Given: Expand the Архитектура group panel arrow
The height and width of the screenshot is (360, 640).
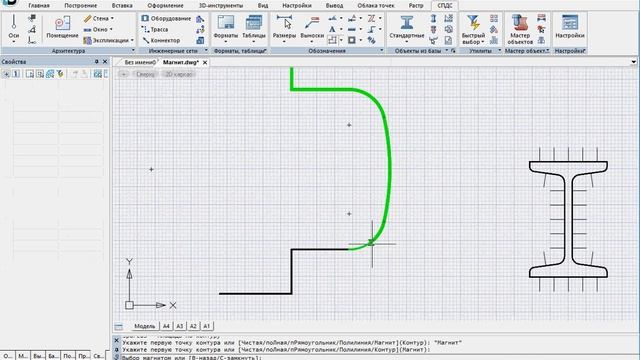Looking at the screenshot, I should (x=133, y=51).
